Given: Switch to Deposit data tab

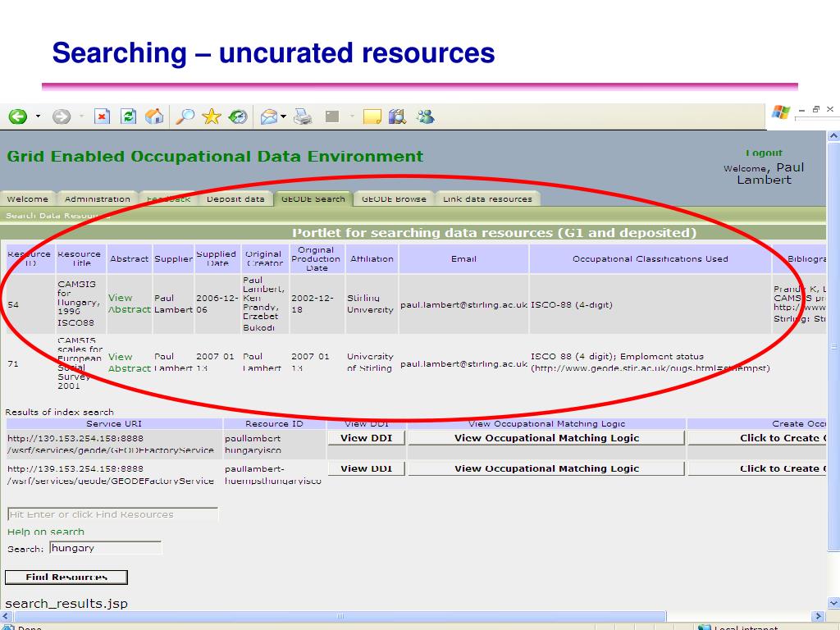Looking at the screenshot, I should [x=235, y=199].
